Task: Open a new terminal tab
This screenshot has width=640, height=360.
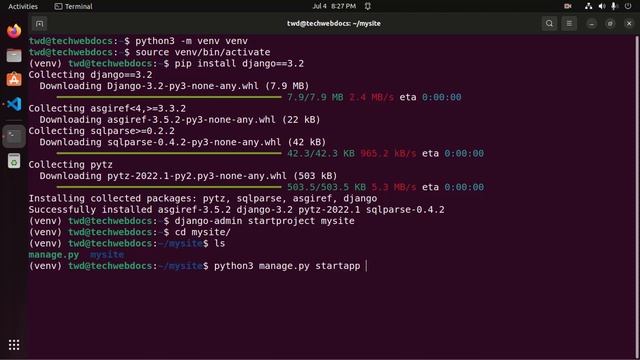Action: pyautogui.click(x=39, y=24)
